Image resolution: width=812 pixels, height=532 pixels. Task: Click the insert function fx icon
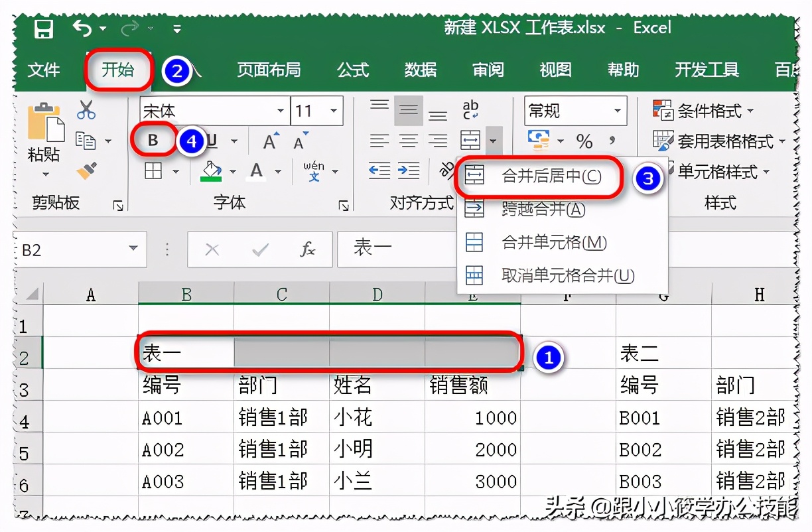pos(308,249)
